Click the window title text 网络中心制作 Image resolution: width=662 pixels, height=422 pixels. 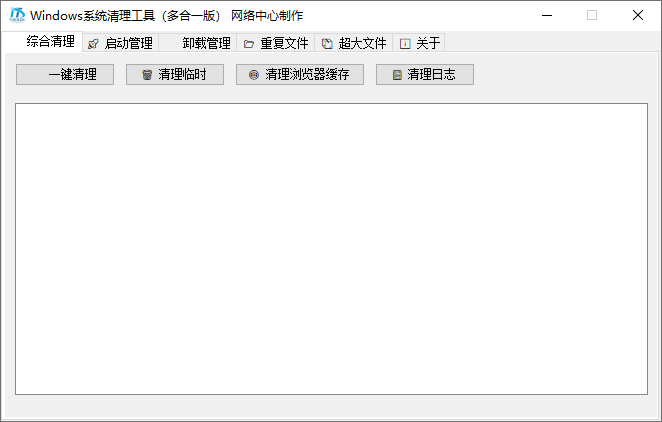pos(267,16)
